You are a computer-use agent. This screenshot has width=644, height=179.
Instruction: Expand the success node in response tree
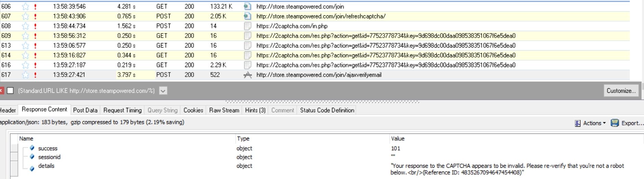(x=32, y=148)
